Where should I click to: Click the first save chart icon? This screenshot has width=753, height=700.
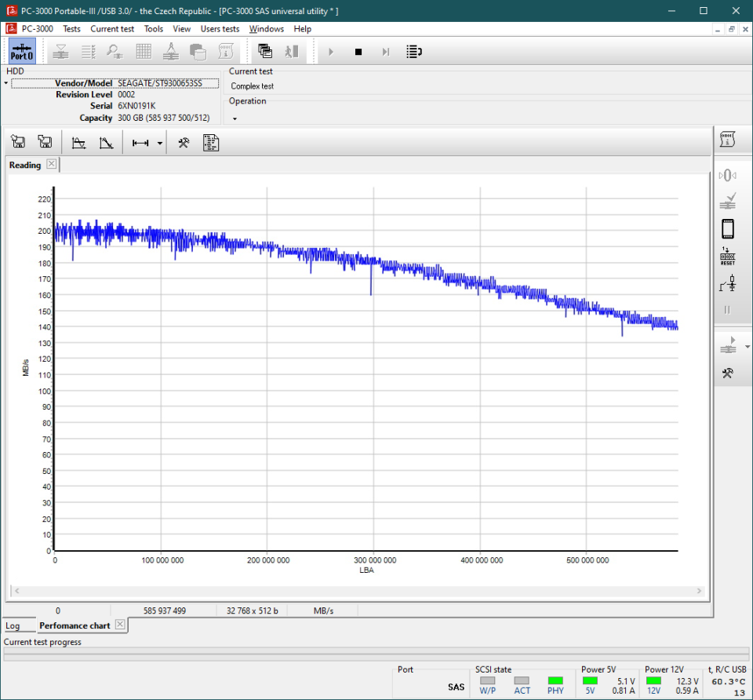(x=19, y=143)
